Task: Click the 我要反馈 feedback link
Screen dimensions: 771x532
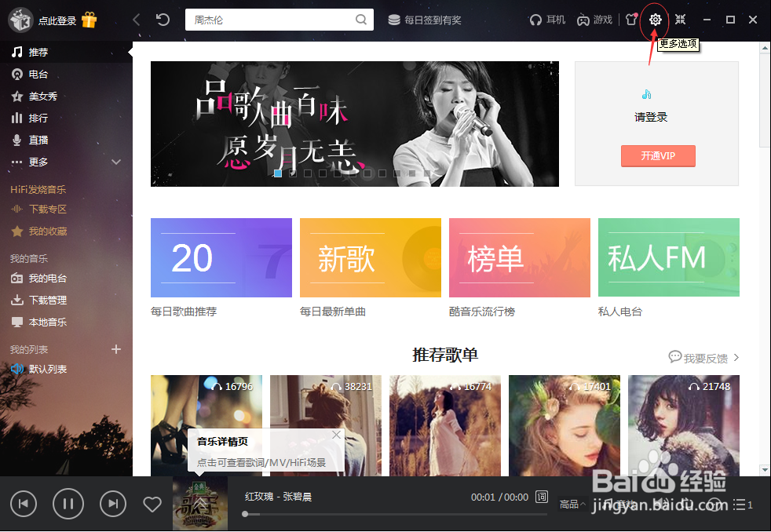Action: [705, 358]
